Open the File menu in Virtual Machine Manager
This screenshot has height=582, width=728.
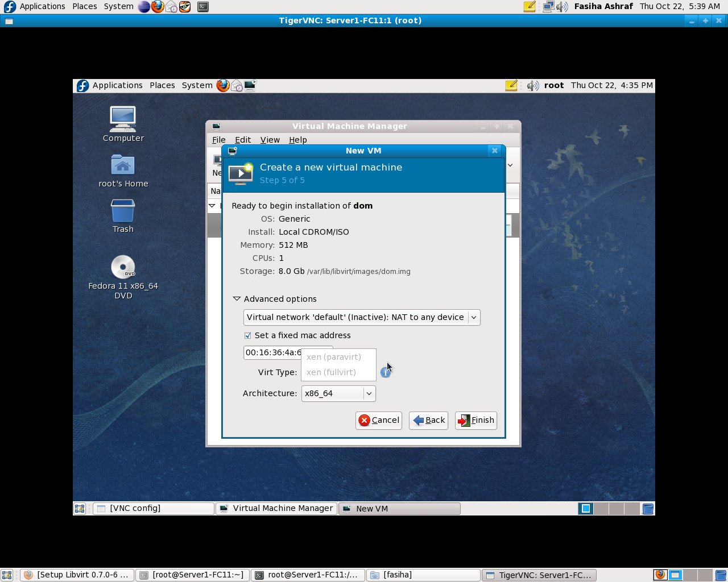pos(218,140)
